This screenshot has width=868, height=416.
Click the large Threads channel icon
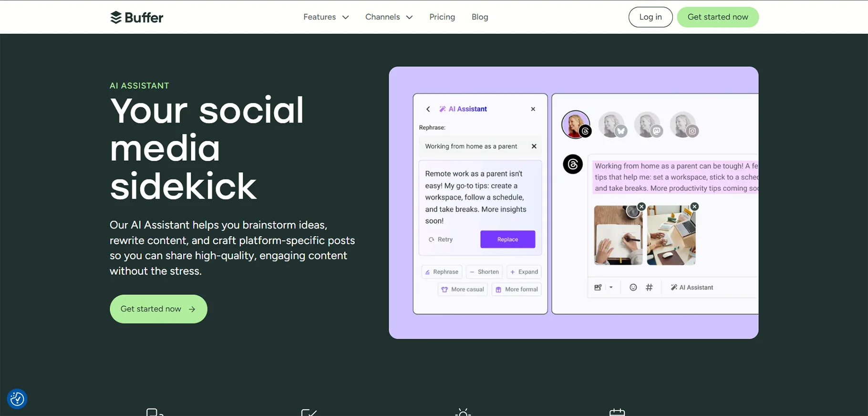pos(573,164)
